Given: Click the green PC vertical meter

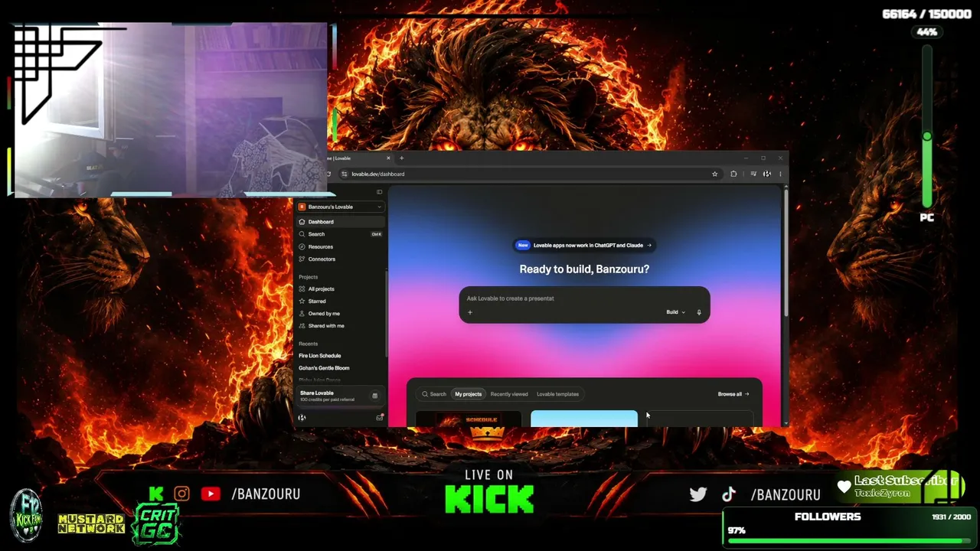Looking at the screenshot, I should pyautogui.click(x=927, y=126).
